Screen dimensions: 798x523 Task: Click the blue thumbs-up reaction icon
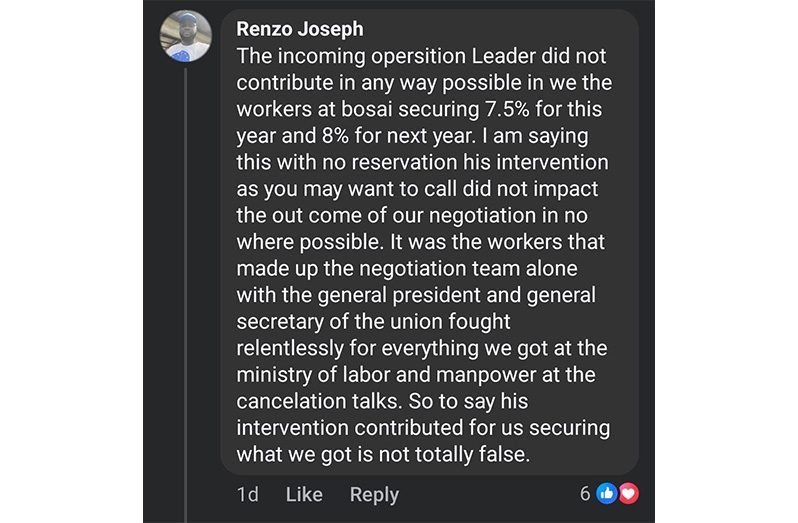pos(606,494)
